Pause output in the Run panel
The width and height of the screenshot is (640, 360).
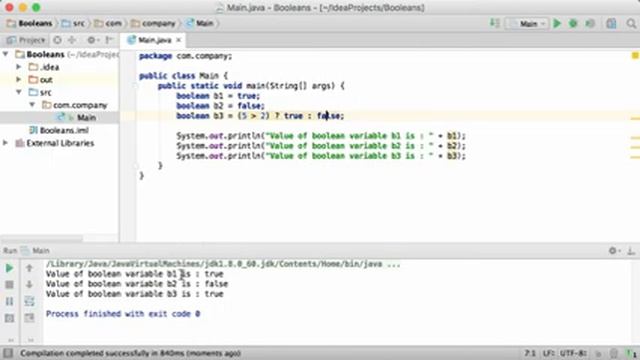(9, 301)
